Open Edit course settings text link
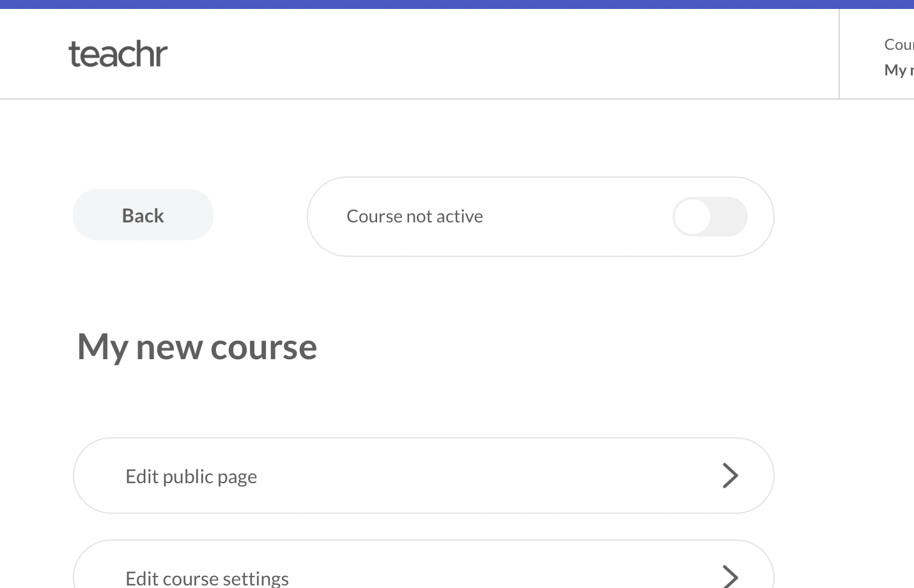 [207, 578]
